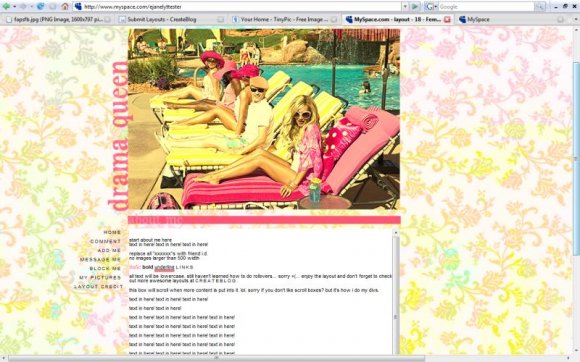This screenshot has width=580, height=362.
Task: Close the Submit Layouts - CreateBlog tab
Action: [220, 20]
